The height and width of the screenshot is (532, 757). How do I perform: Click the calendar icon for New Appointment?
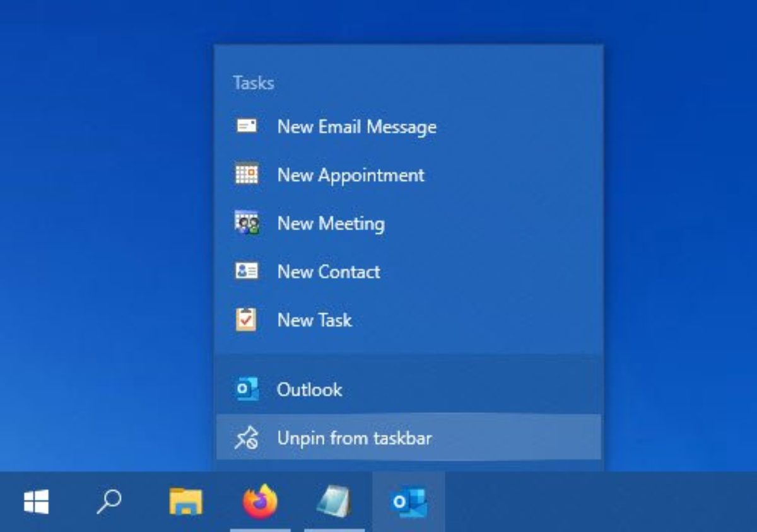pos(247,174)
